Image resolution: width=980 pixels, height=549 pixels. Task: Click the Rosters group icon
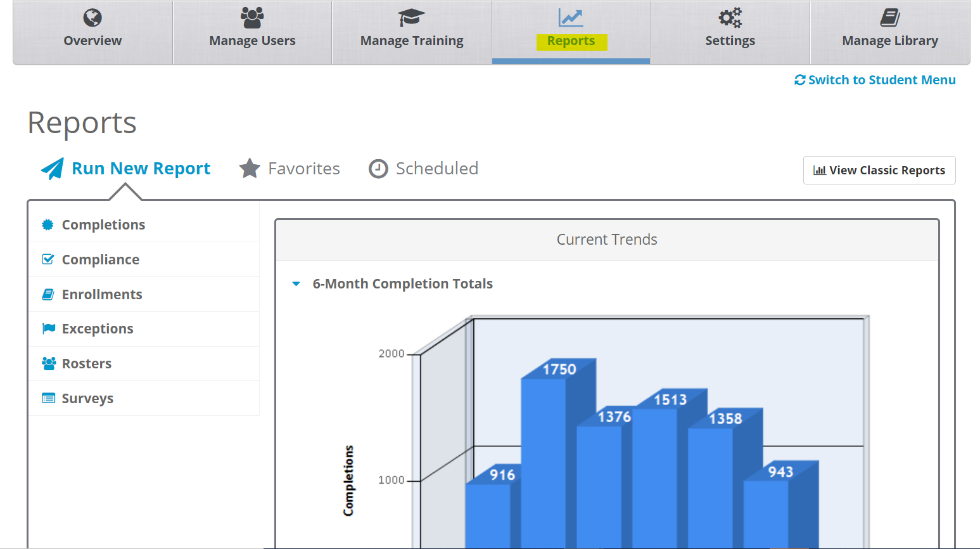[49, 363]
